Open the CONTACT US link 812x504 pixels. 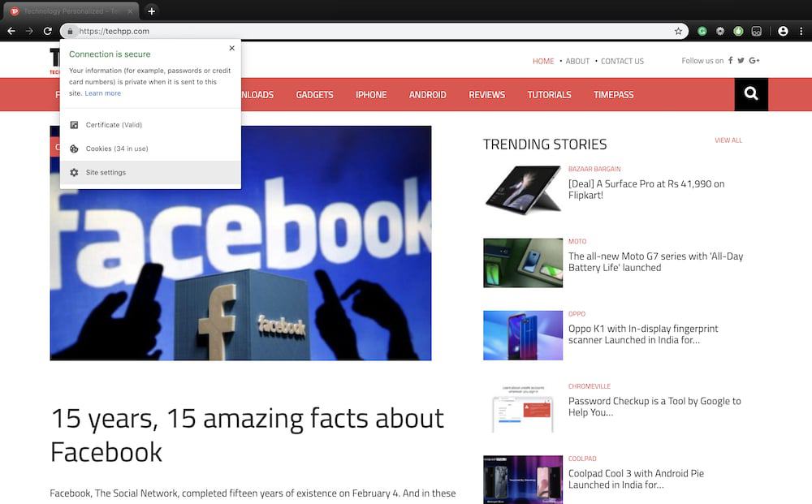[x=622, y=61]
